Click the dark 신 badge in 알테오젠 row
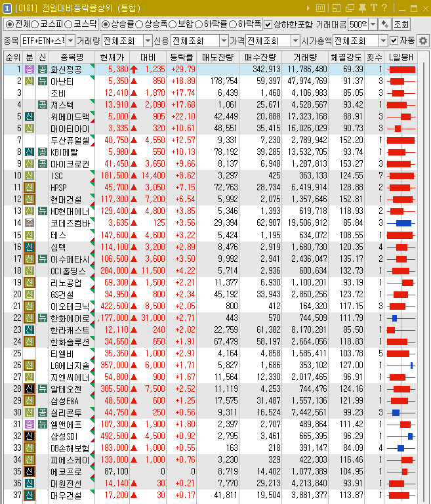Viewport: 431px width, 504px height. click(x=30, y=389)
